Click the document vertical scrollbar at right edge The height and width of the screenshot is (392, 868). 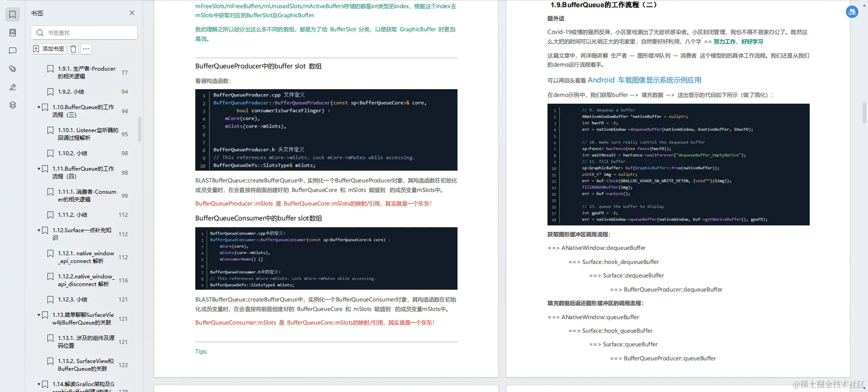tap(864, 112)
